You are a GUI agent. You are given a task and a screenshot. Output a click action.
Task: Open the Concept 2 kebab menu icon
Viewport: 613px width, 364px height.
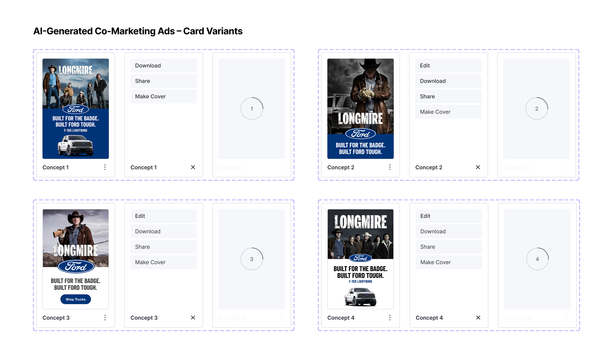click(x=390, y=167)
